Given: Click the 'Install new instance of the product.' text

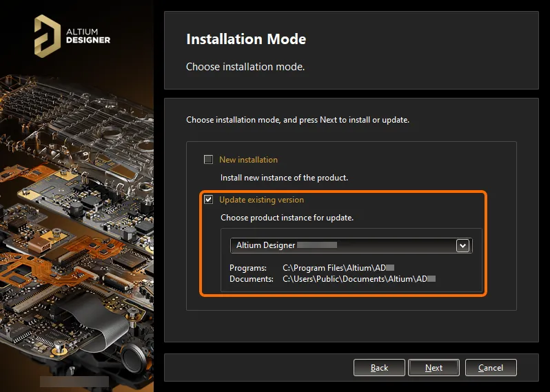Looking at the screenshot, I should (x=284, y=178).
